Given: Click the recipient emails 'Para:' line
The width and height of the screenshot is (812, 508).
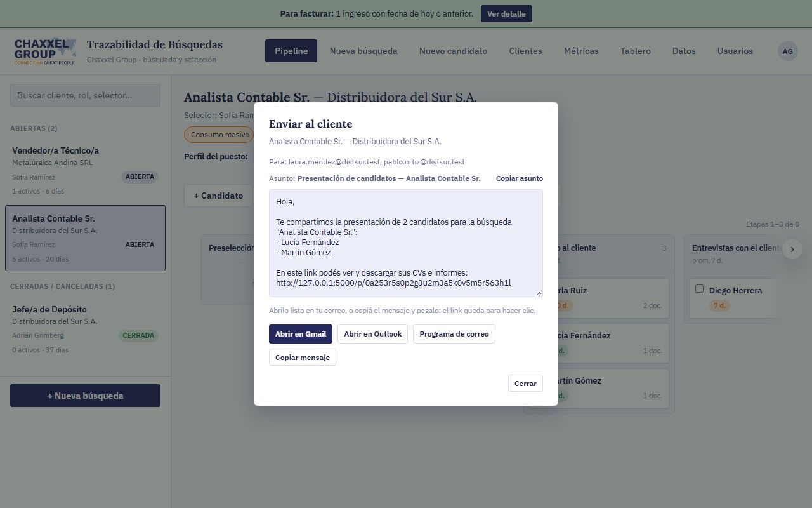Looking at the screenshot, I should 367,162.
